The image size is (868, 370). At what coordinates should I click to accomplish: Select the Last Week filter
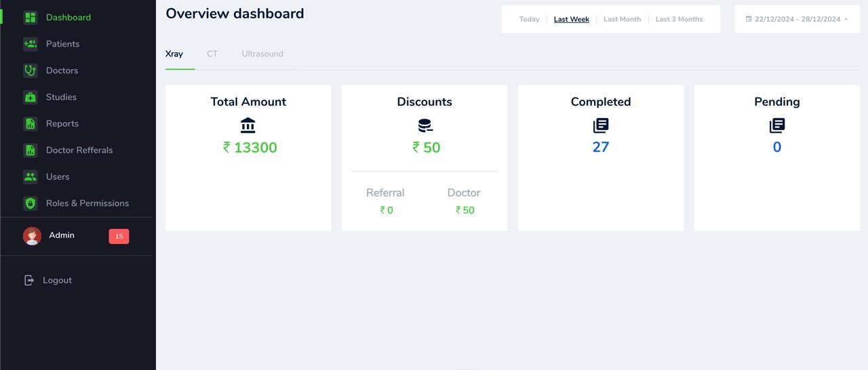click(571, 19)
